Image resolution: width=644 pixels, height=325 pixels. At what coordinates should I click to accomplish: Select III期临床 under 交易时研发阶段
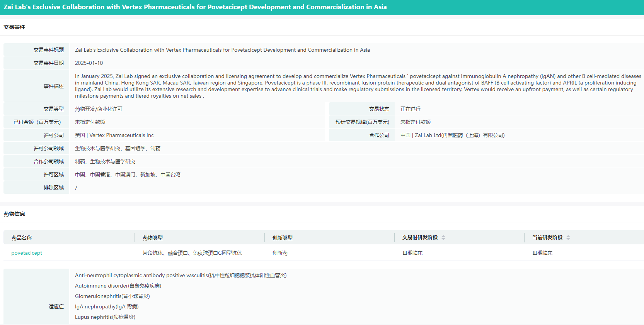(x=412, y=253)
